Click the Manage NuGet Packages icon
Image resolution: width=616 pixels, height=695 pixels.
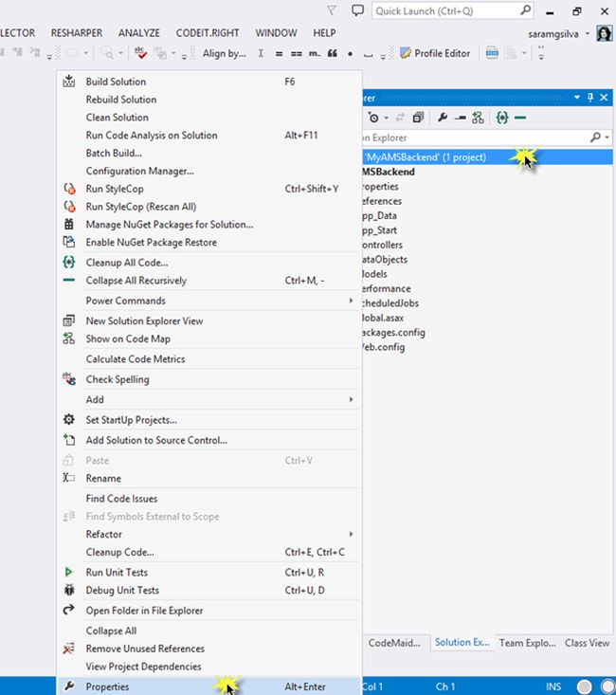tap(68, 225)
